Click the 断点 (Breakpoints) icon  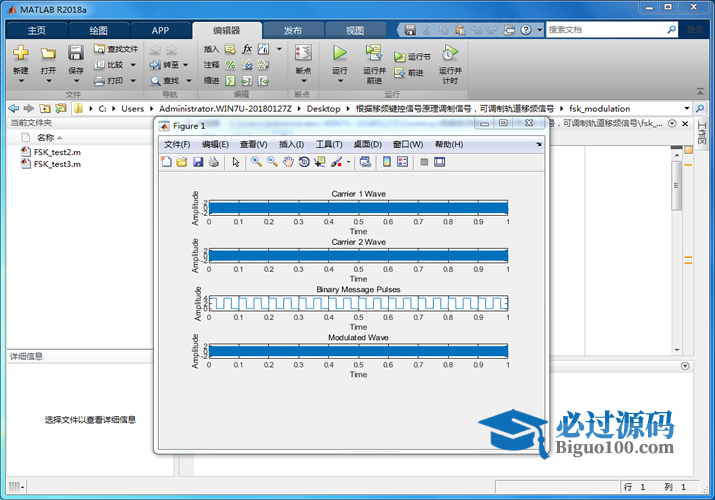tap(303, 53)
